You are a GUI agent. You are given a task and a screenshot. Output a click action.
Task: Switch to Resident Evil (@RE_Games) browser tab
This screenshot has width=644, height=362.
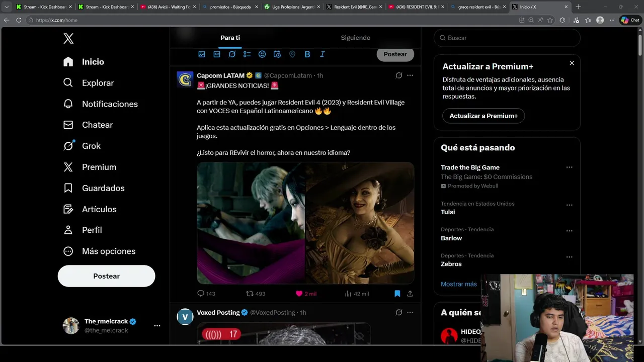[x=353, y=7]
